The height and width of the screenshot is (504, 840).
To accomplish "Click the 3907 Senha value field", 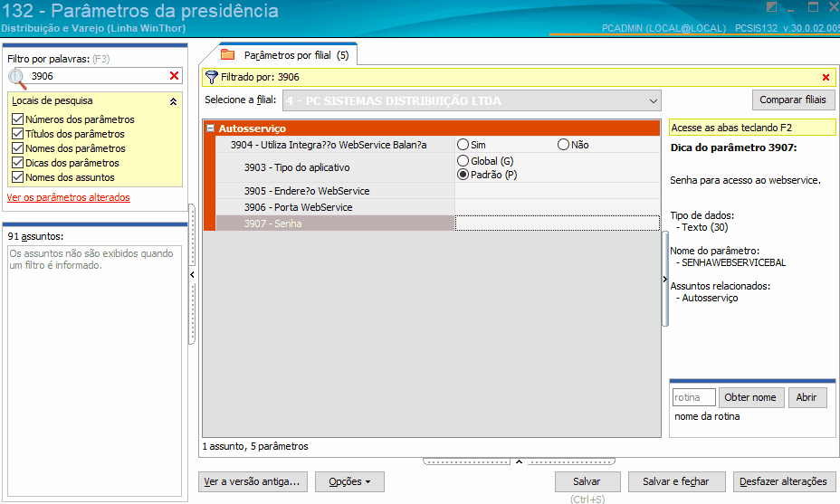I will tap(558, 223).
